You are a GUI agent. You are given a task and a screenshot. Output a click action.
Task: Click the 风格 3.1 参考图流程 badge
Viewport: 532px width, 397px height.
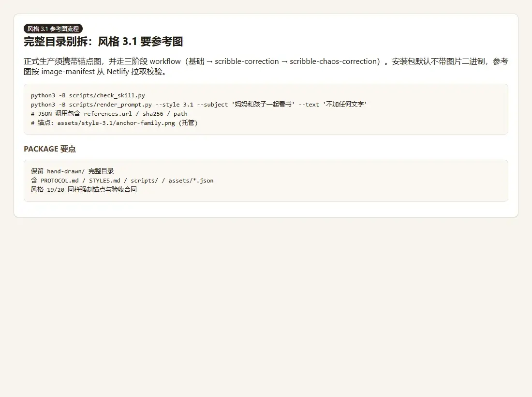(x=53, y=29)
